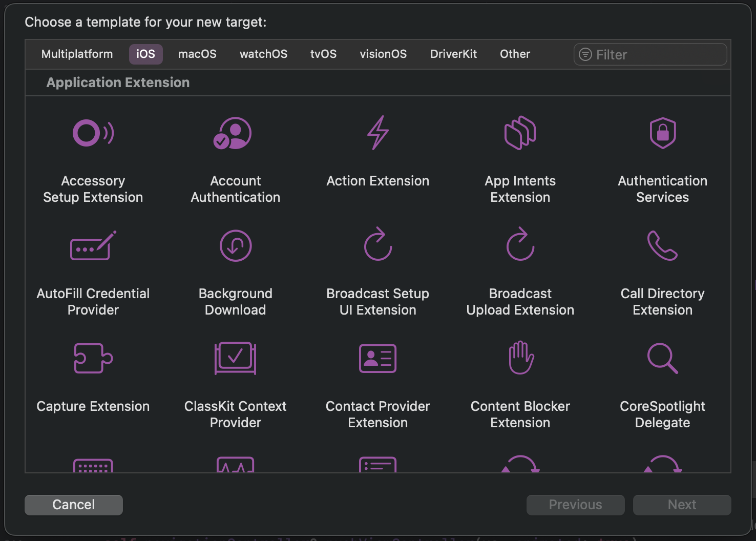Select the Content Blocker Extension hand icon
756x541 pixels.
coord(520,358)
